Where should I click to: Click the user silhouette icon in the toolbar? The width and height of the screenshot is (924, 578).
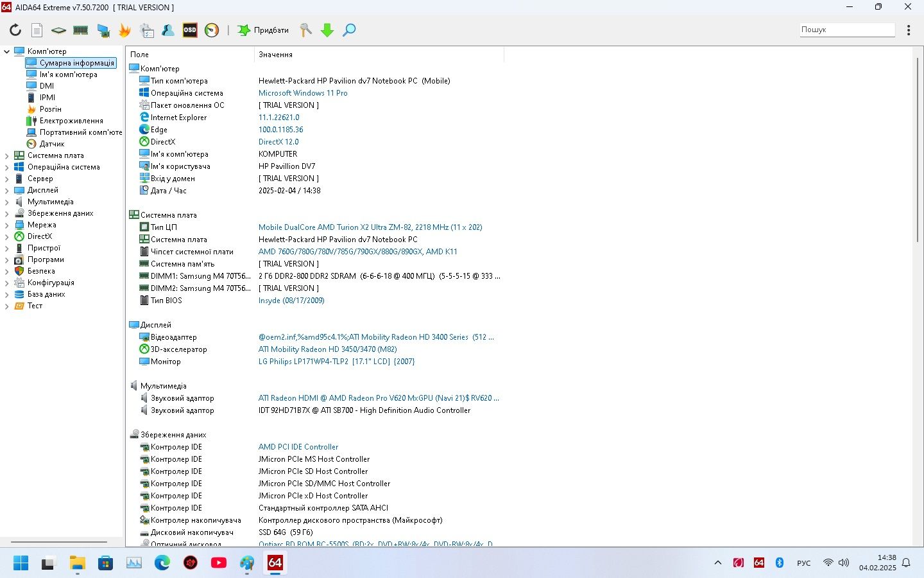click(168, 30)
